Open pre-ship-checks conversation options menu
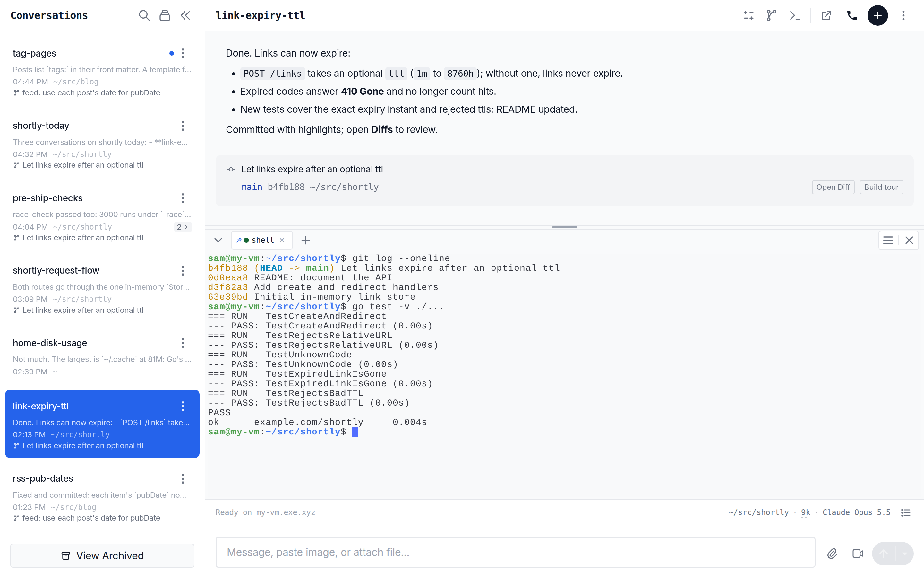The height and width of the screenshot is (578, 924). pos(183,198)
